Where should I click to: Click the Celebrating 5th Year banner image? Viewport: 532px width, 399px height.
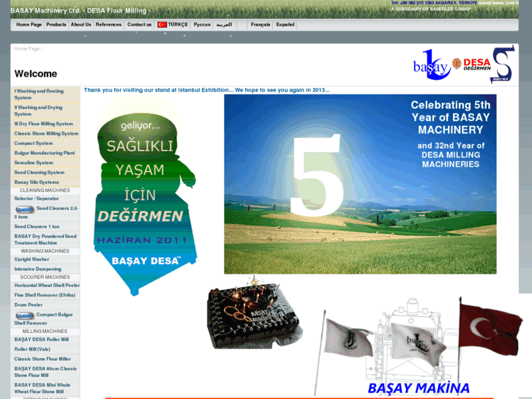click(360, 184)
